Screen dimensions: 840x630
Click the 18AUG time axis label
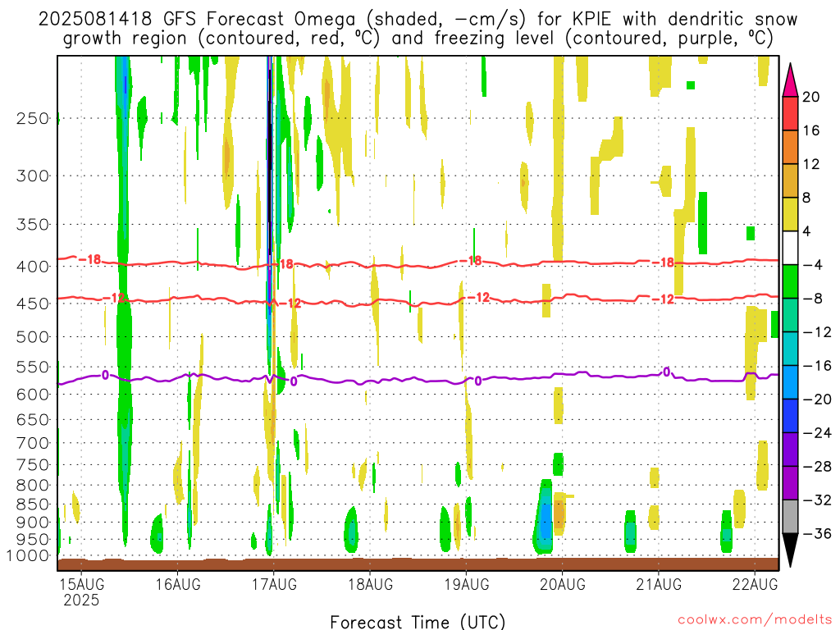pyautogui.click(x=370, y=584)
